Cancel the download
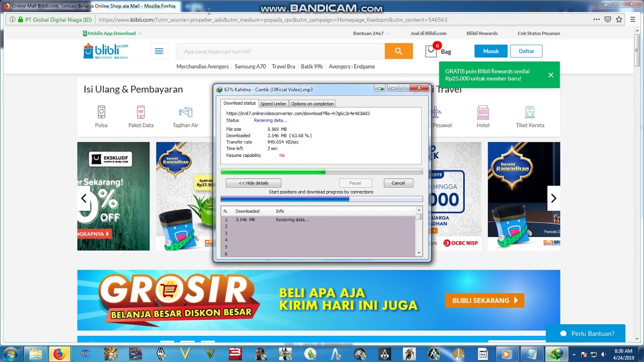Screen dimensions: 644x362 (x=398, y=183)
